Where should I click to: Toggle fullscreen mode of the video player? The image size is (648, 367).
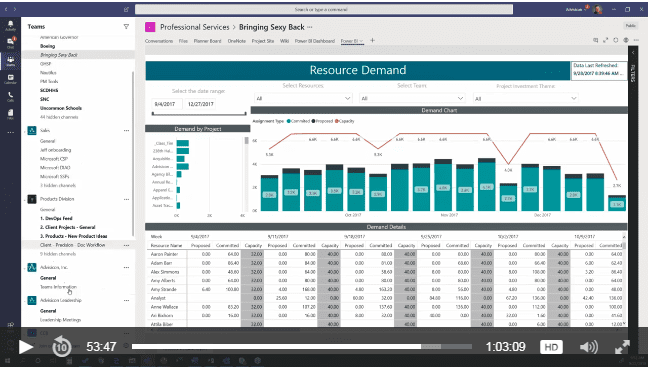pos(622,347)
